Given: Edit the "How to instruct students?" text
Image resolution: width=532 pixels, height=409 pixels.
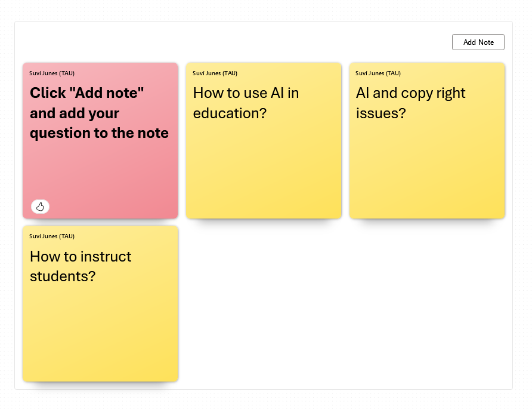Looking at the screenshot, I should (x=81, y=266).
